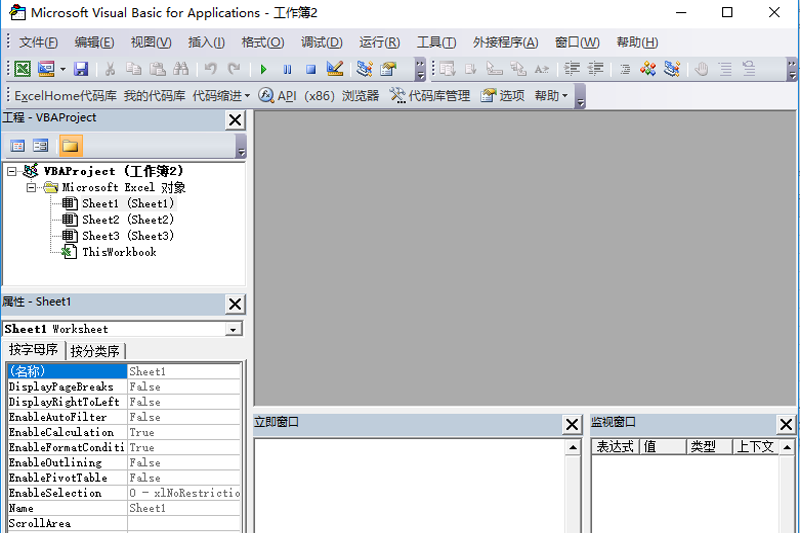Open Sheet1 Worksheet object dropdown
800x533 pixels.
[x=233, y=329]
